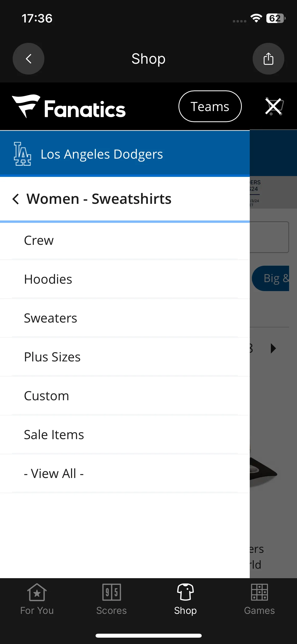Viewport: 297px width, 644px height.
Task: Open the For You tab
Action: coord(37,599)
